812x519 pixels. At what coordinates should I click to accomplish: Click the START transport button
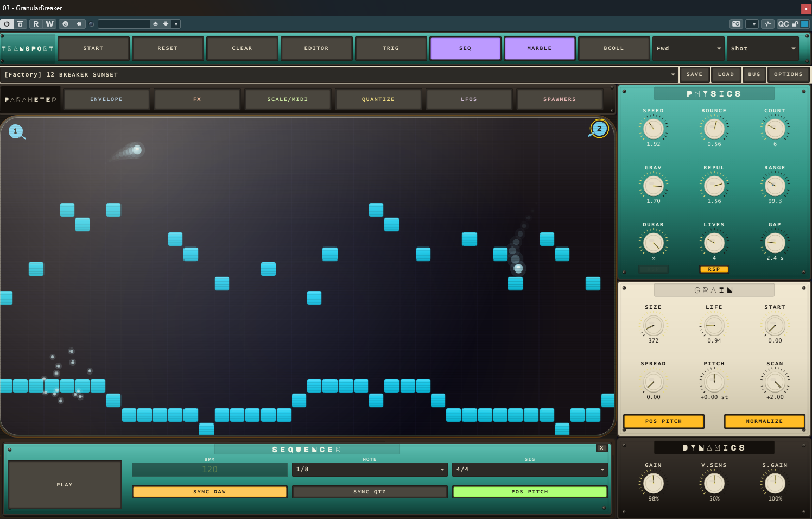[93, 48]
